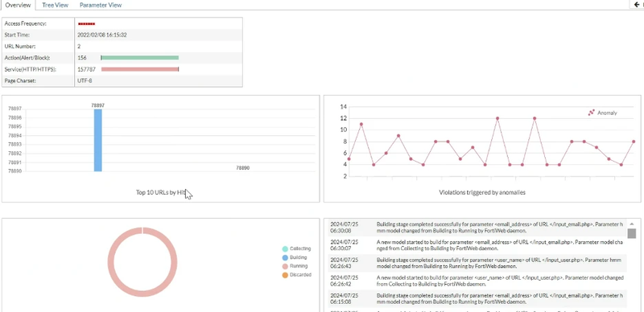644x312 pixels.
Task: Toggle the Building legend dot
Action: [x=285, y=258]
